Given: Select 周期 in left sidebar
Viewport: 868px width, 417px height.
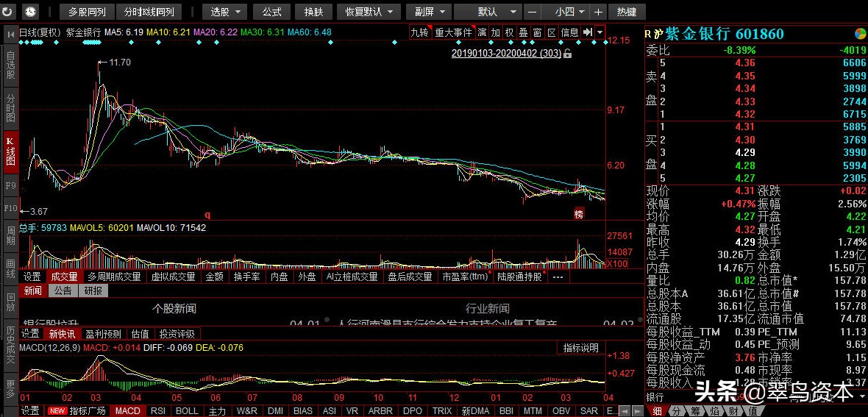Looking at the screenshot, I should point(10,235).
